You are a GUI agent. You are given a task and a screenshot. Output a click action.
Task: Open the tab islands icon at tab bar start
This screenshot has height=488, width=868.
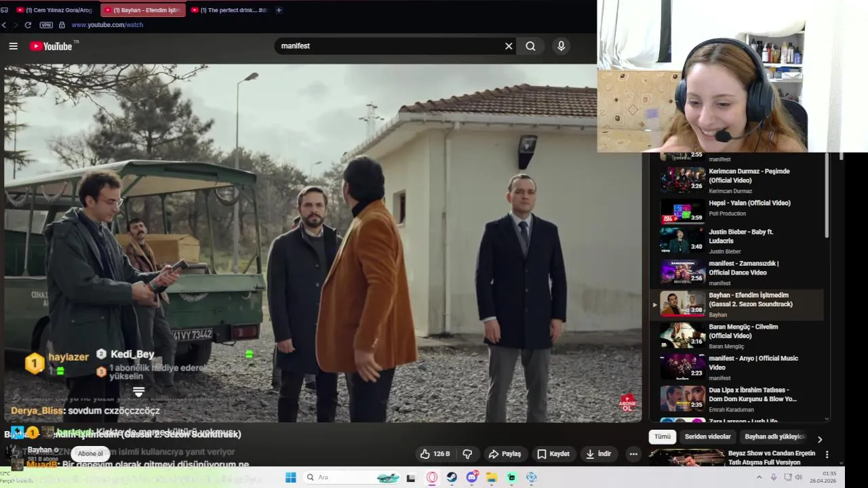[4, 10]
